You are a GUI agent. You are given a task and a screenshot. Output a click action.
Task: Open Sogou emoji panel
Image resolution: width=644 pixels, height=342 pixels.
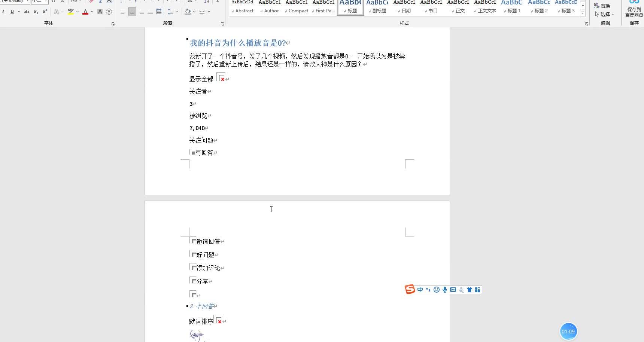[x=437, y=290]
